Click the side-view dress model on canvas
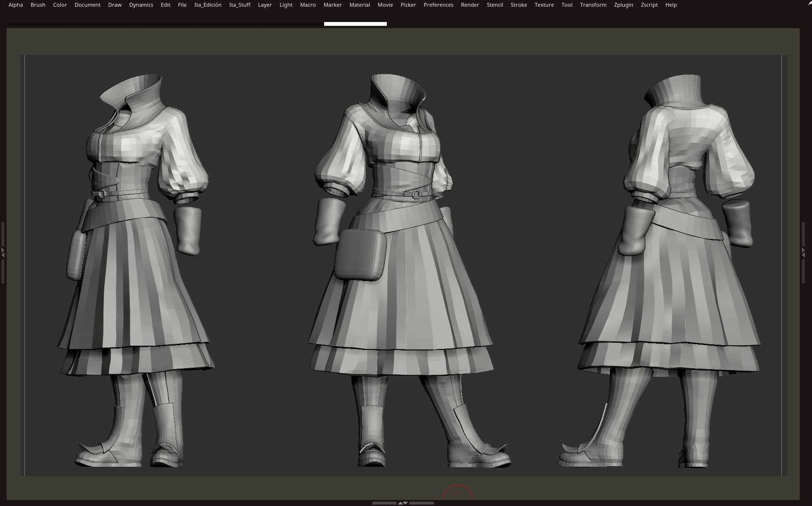The width and height of the screenshot is (812, 506). click(136, 270)
